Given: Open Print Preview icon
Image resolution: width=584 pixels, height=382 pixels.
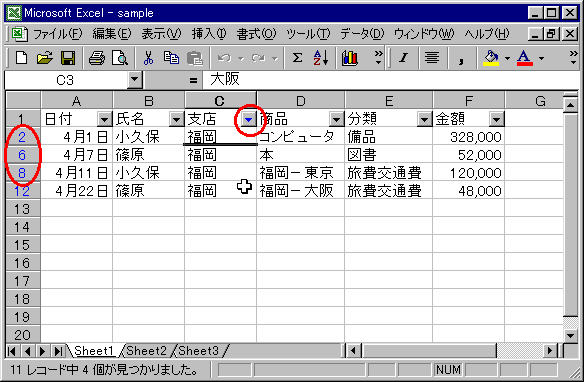Looking at the screenshot, I should tap(120, 58).
